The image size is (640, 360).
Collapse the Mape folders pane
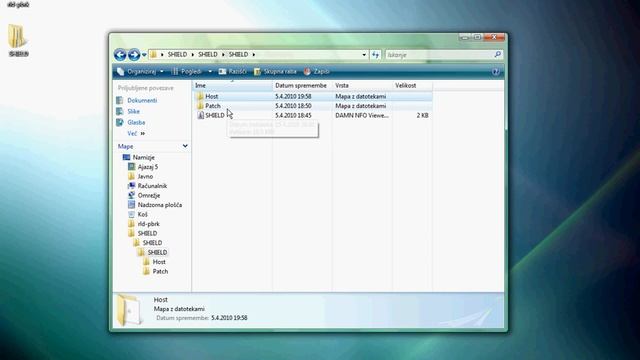tap(185, 146)
